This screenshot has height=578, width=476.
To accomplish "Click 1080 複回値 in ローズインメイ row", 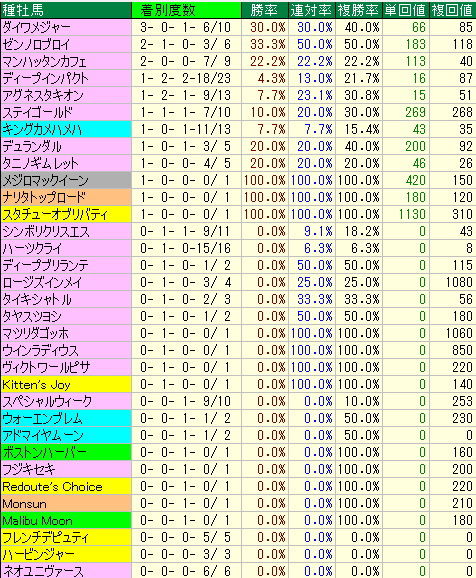I will tap(459, 282).
